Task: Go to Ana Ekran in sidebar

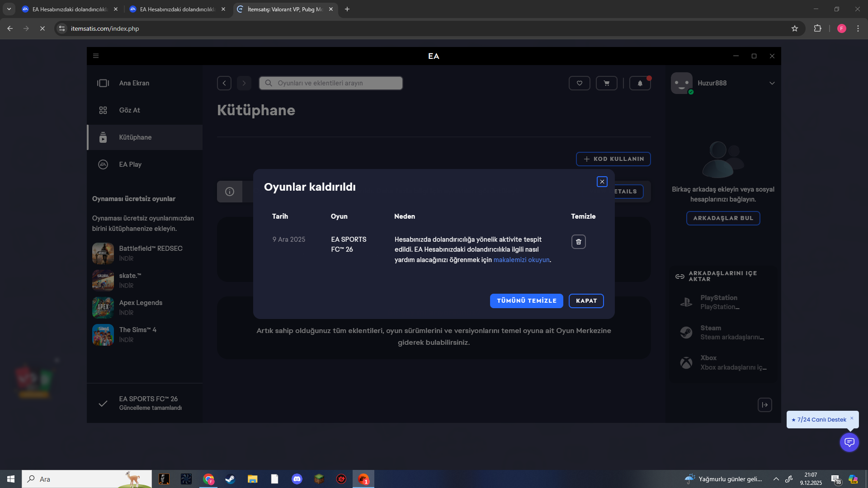Action: coord(145,83)
